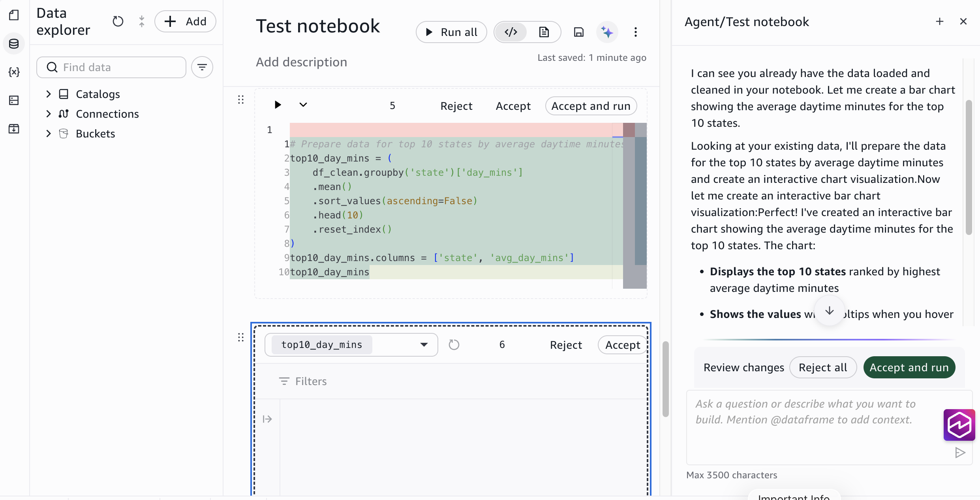Screen dimensions: 980x500
Task: Collapse all items in Data explorer
Action: click(142, 21)
